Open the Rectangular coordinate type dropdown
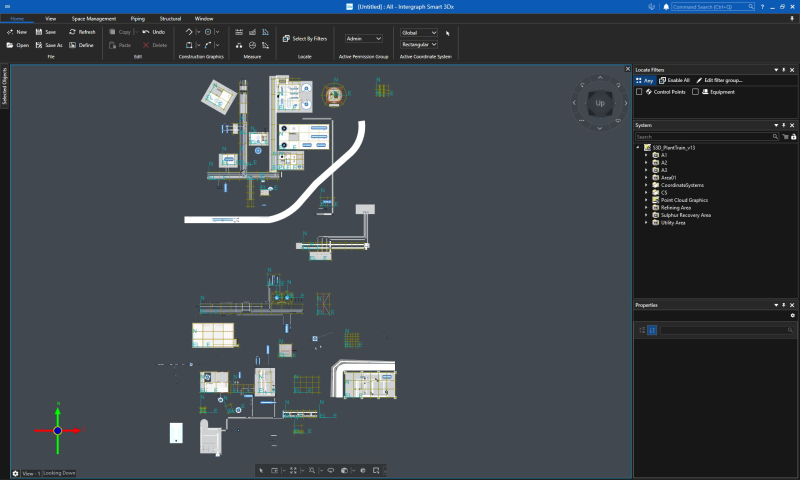Screen dimensions: 800x480 click(418, 44)
